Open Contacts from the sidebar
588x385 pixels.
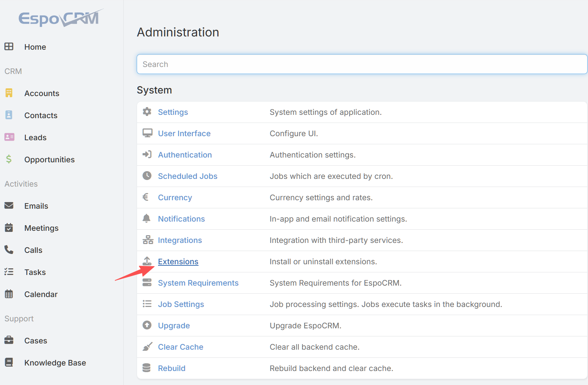[x=41, y=115]
